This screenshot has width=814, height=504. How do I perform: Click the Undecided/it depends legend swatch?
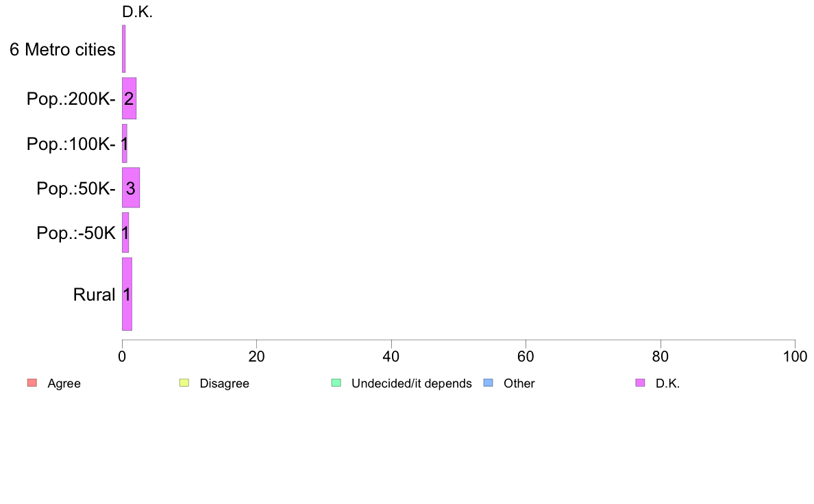coord(336,383)
